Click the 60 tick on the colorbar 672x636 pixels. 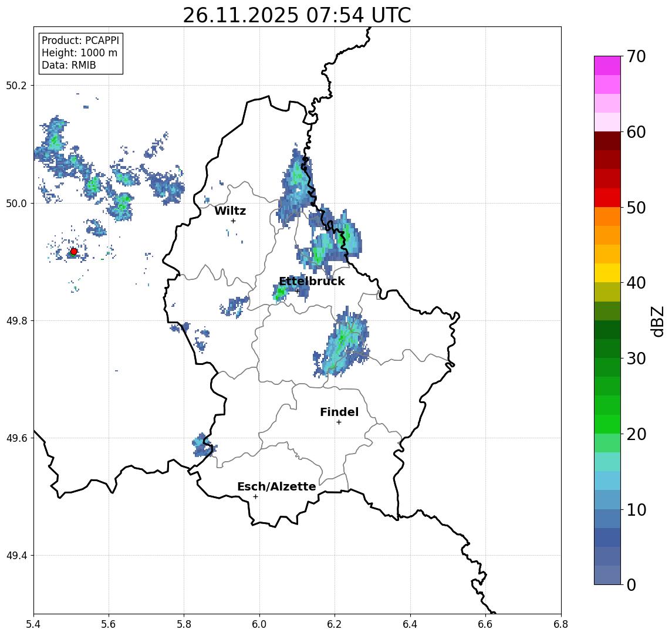tap(636, 132)
